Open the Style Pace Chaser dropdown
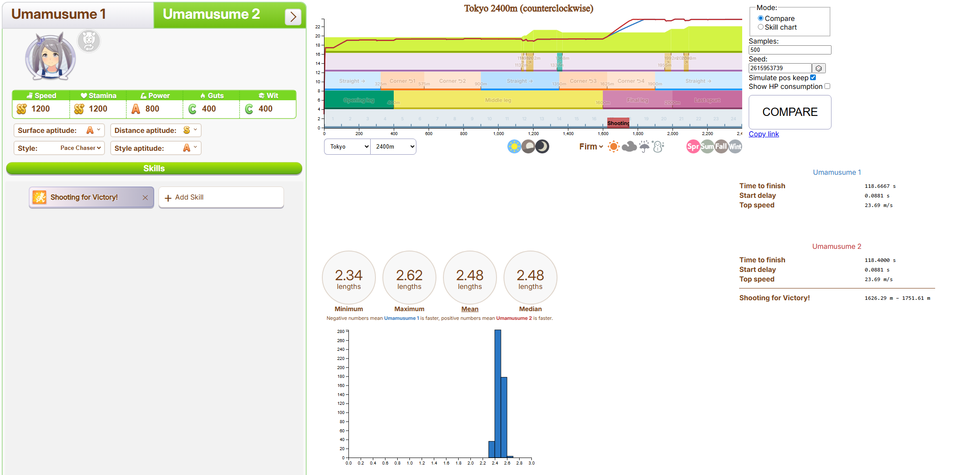 (x=81, y=148)
